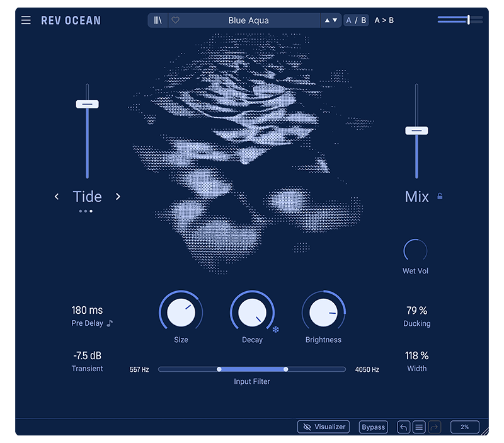This screenshot has width=504, height=443.
Task: Click the undo arrow icon
Action: click(404, 427)
